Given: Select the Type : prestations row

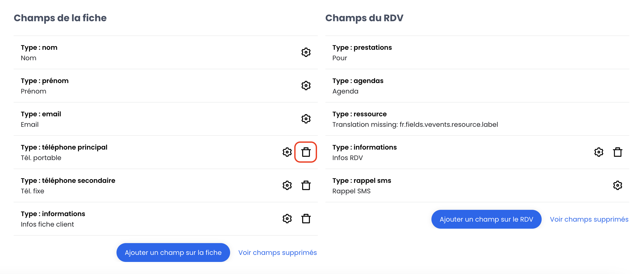Looking at the screenshot, I should [x=477, y=52].
